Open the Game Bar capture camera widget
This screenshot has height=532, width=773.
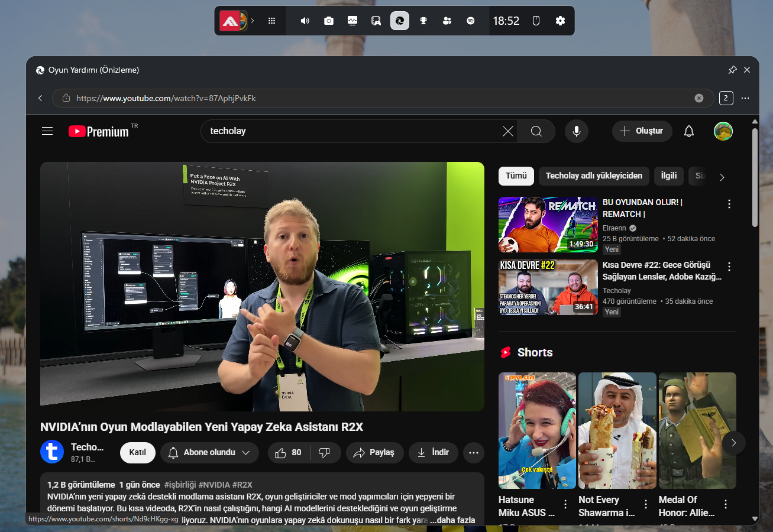(x=329, y=21)
